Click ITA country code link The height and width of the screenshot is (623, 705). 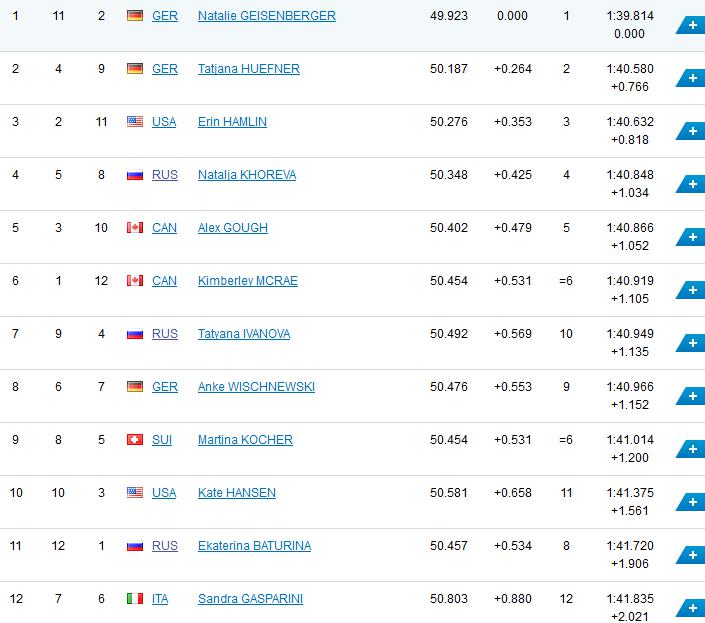(160, 599)
